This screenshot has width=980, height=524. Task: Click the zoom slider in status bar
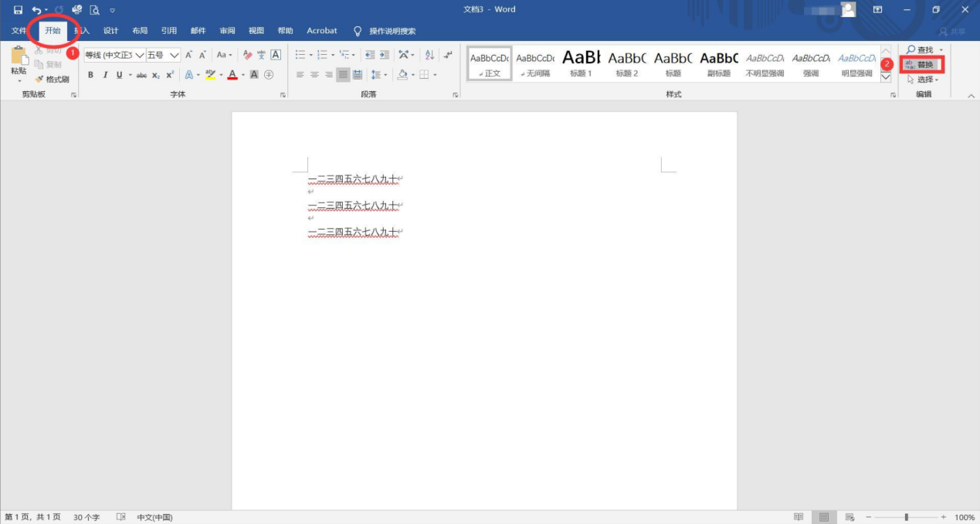[x=906, y=517]
